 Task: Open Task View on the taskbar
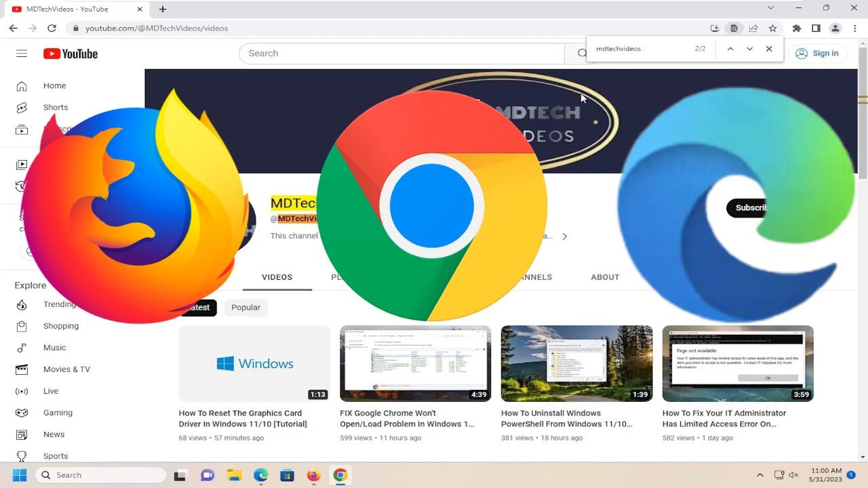pos(180,475)
